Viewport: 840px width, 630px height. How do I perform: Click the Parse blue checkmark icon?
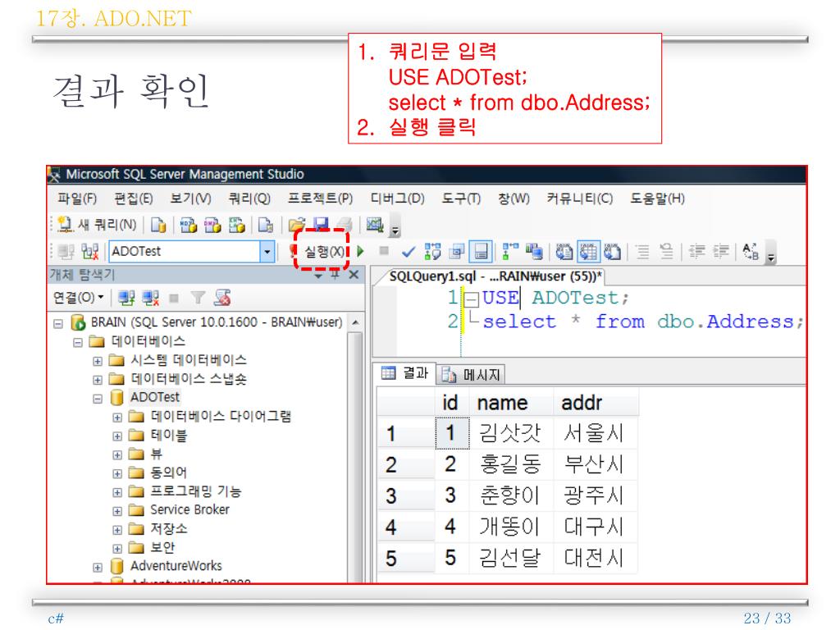coord(409,251)
